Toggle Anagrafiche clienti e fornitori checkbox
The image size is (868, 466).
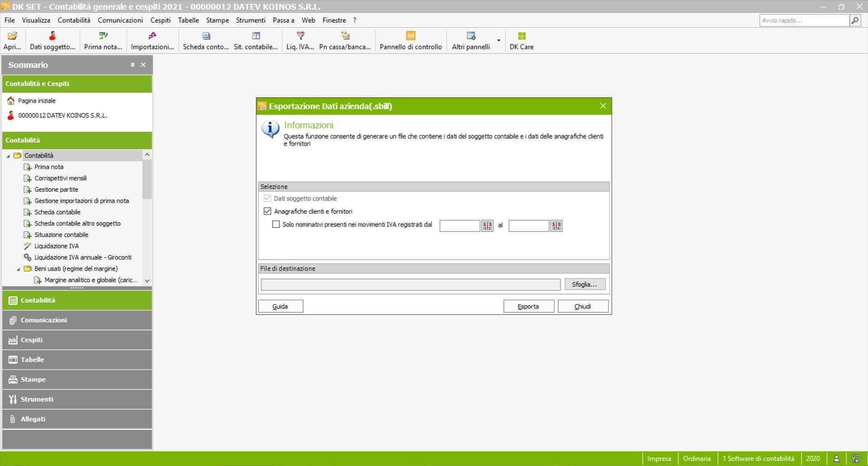click(268, 211)
